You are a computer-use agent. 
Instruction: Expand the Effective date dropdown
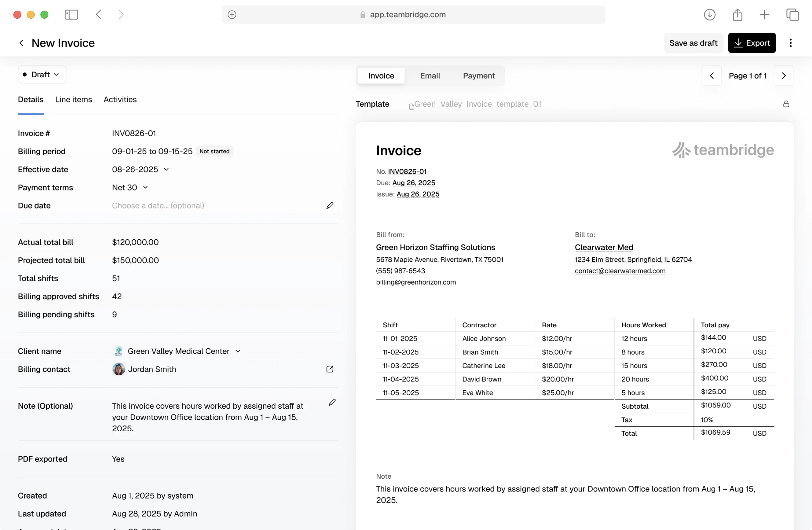click(x=166, y=170)
